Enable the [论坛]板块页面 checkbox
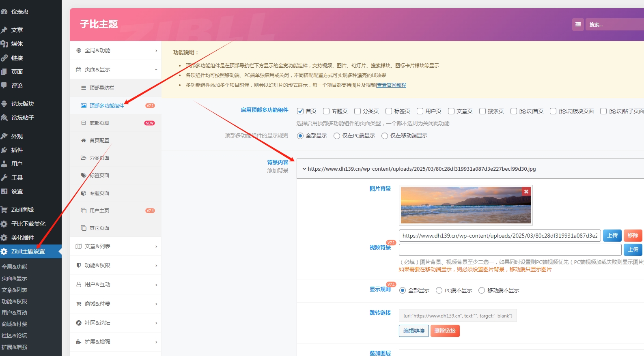Screen dimensions: 644x356 point(553,111)
